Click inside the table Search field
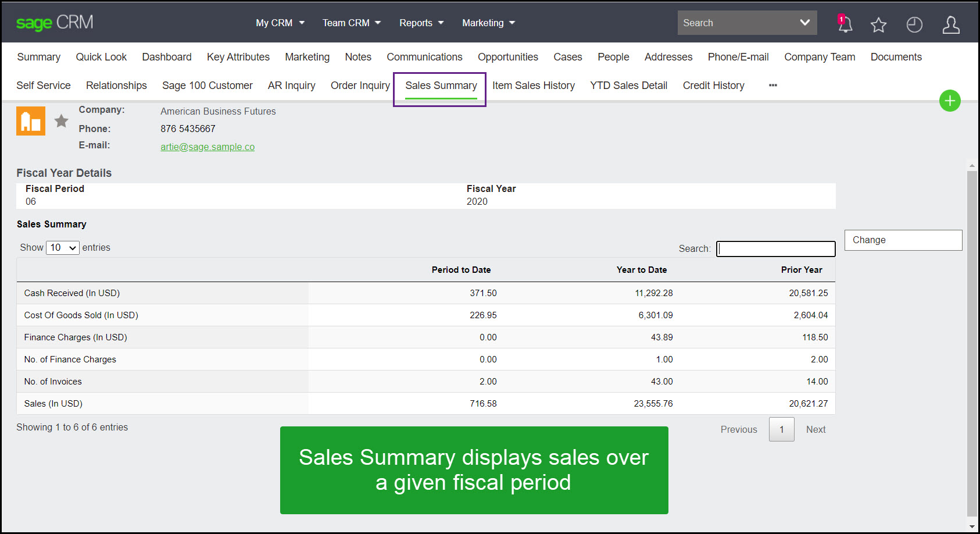Screen dimensions: 980x534 775,248
